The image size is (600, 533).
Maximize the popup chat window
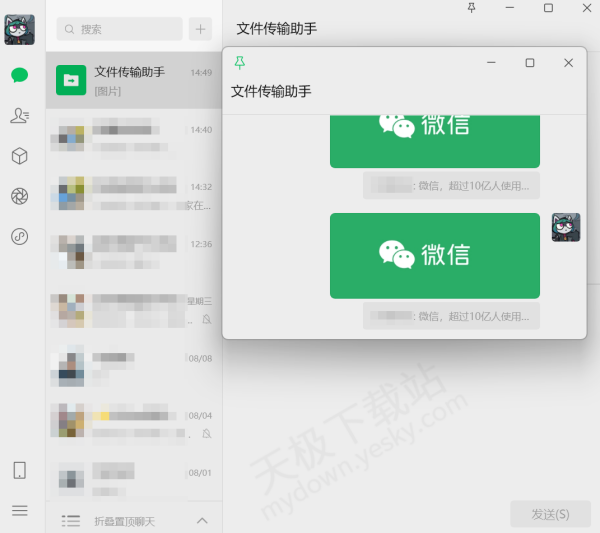[530, 63]
